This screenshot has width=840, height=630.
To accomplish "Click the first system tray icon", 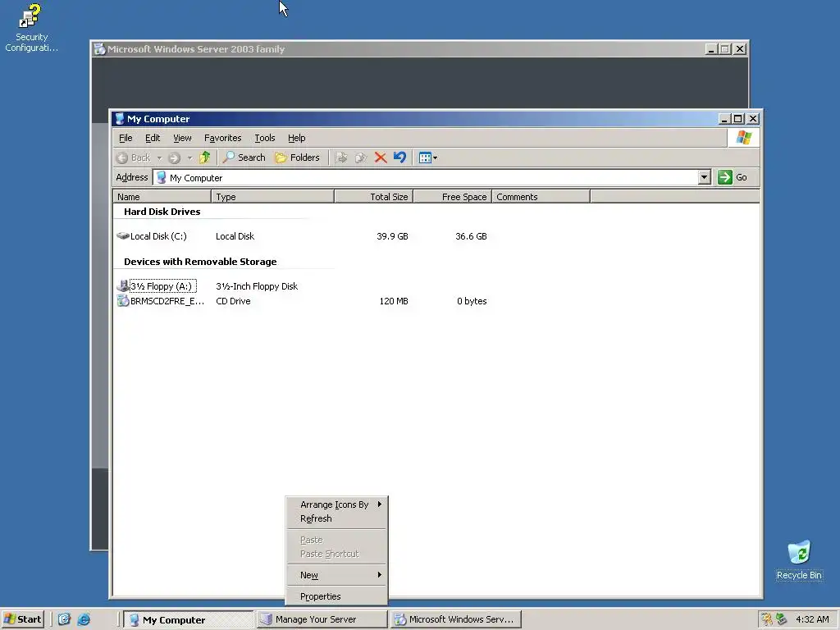I will (x=767, y=619).
